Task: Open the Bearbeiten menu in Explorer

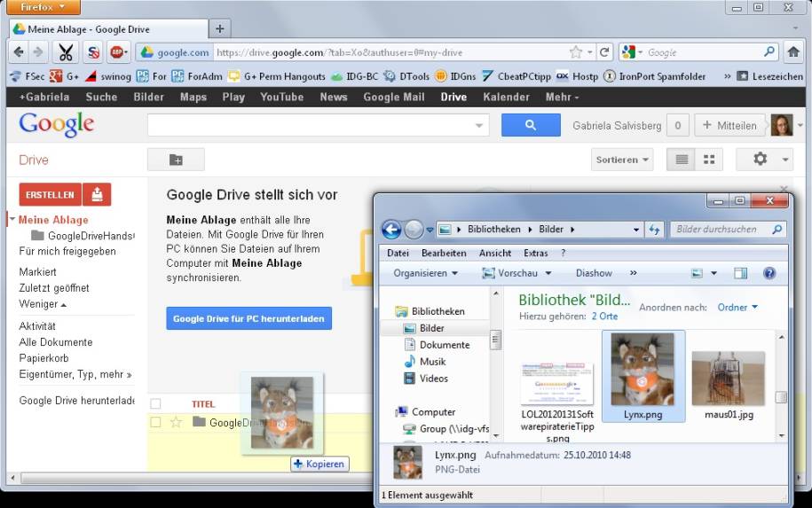Action: [444, 253]
